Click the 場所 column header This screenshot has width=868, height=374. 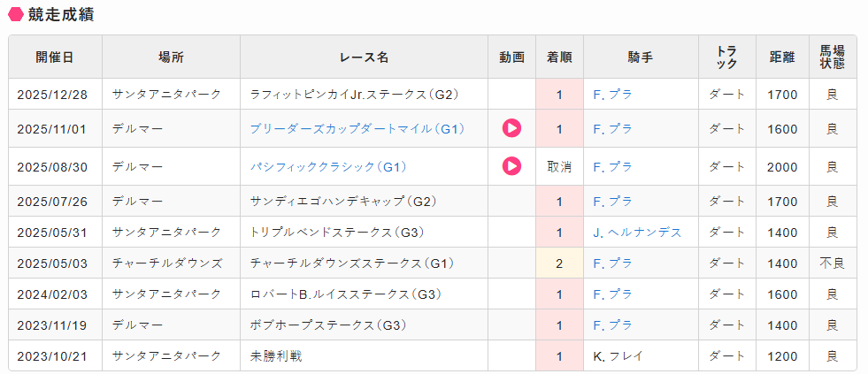(171, 57)
